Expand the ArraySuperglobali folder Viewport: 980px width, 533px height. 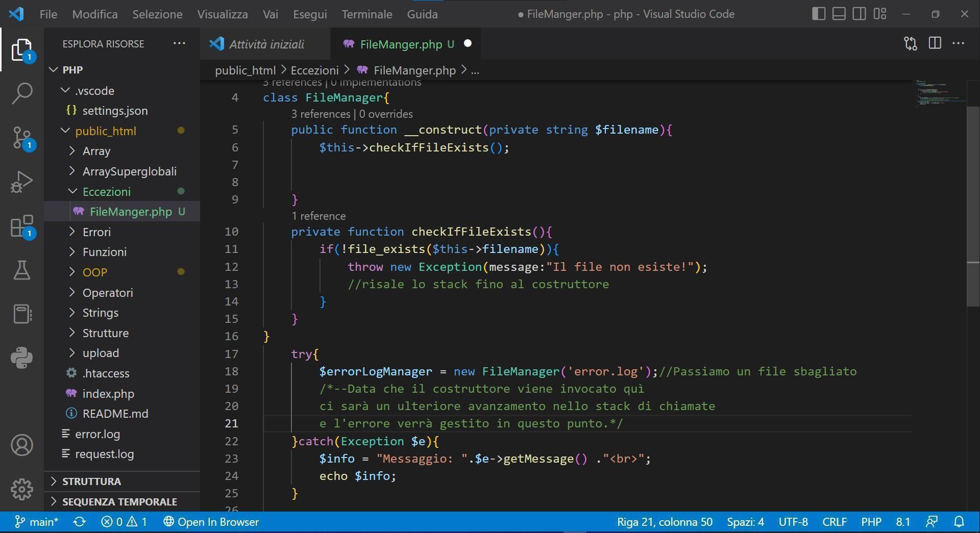122,171
